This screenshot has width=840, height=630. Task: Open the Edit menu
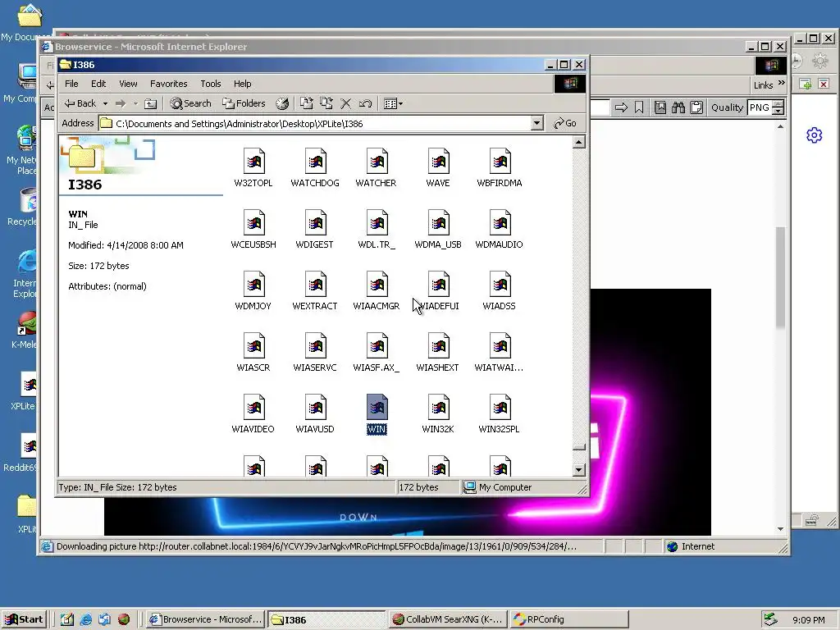98,84
